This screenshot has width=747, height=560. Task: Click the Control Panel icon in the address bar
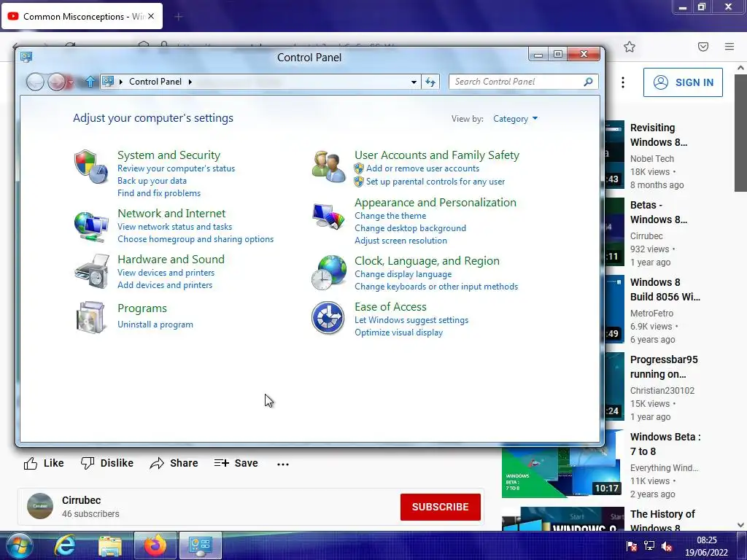tap(108, 82)
